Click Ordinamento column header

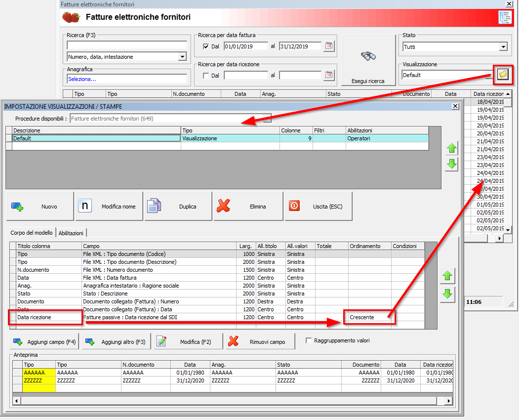[370, 246]
